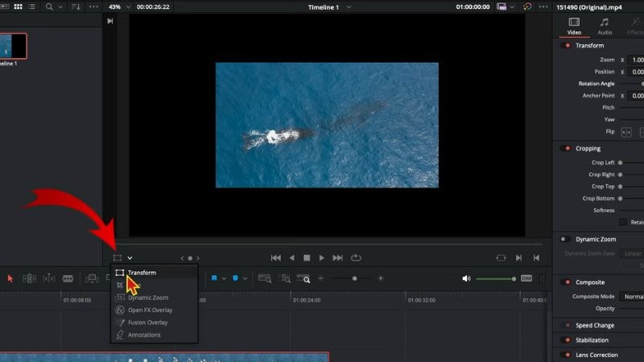Open the timeline view mode dropdown arrow
This screenshot has width=644, height=362.
click(512, 6)
